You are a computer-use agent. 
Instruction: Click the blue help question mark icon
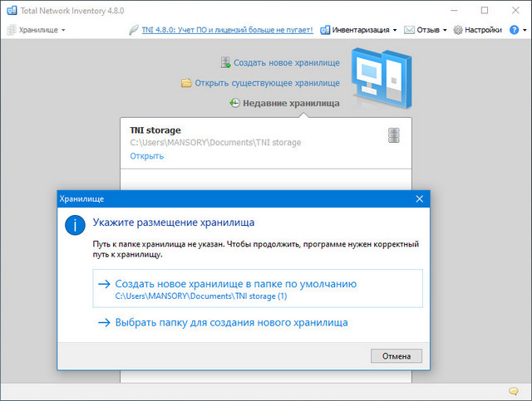tap(513, 30)
